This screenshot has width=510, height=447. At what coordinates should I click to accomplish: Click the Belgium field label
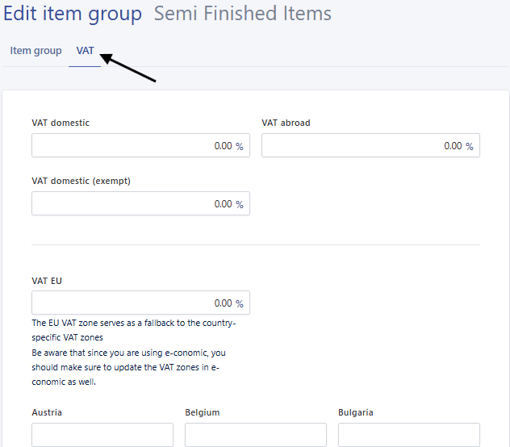(x=202, y=412)
